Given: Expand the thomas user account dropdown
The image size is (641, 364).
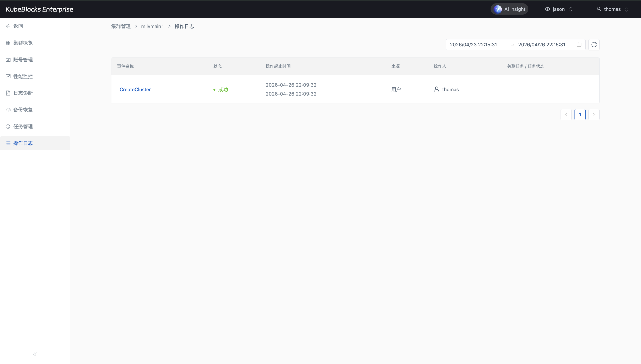Looking at the screenshot, I should point(612,9).
